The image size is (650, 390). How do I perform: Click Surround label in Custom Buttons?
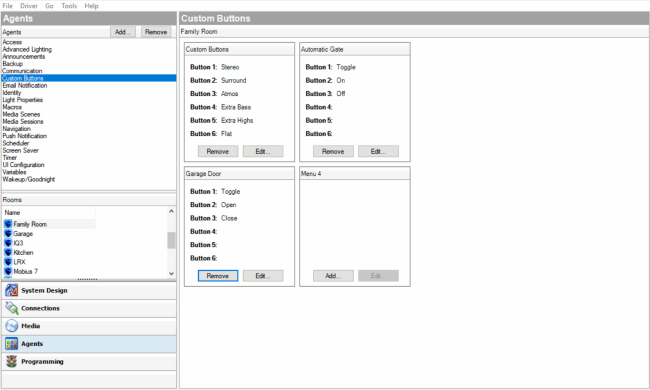[x=234, y=80]
